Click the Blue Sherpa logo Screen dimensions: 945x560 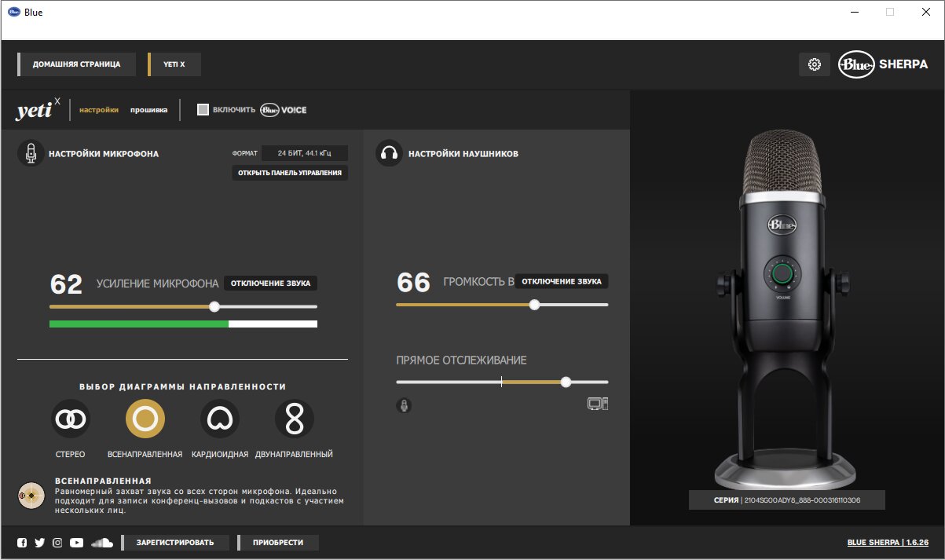click(x=884, y=64)
